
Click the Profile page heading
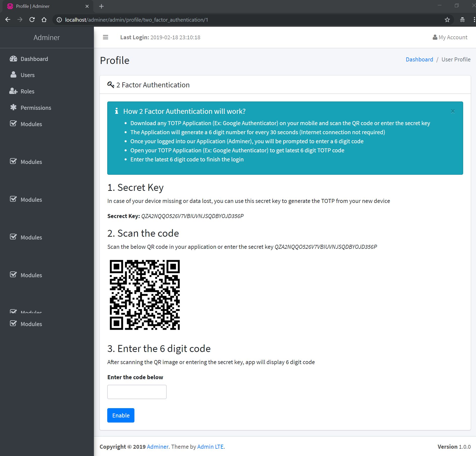click(115, 60)
